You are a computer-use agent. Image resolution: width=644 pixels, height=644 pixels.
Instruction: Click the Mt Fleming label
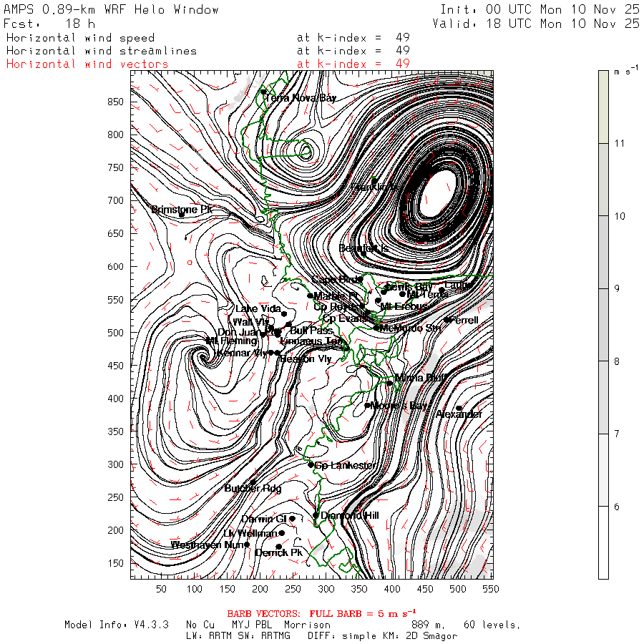click(231, 341)
